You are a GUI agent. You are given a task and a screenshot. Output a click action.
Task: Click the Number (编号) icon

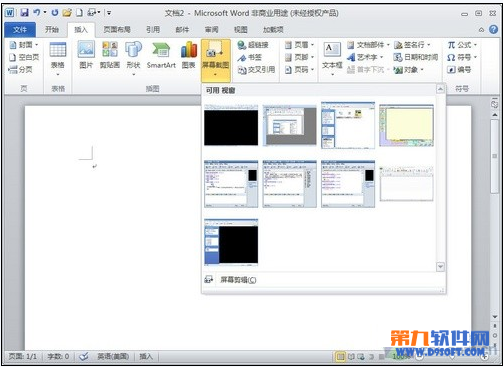coord(459,70)
